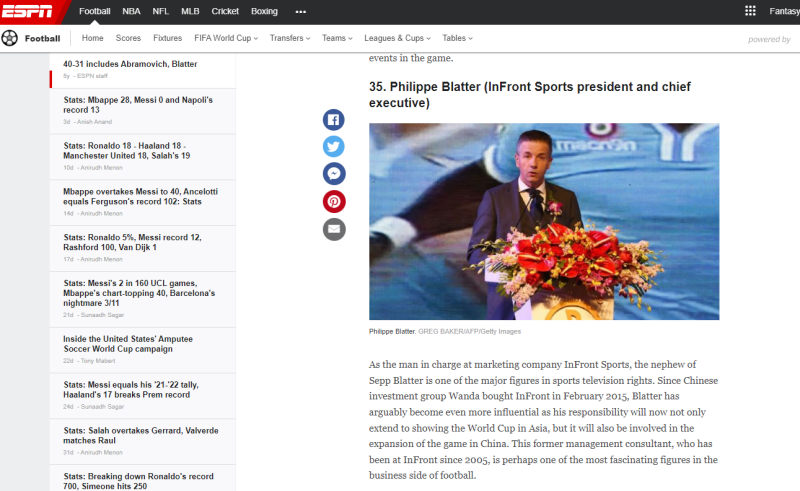Open Fantasy link in top bar
The image size is (800, 491).
[x=783, y=11]
